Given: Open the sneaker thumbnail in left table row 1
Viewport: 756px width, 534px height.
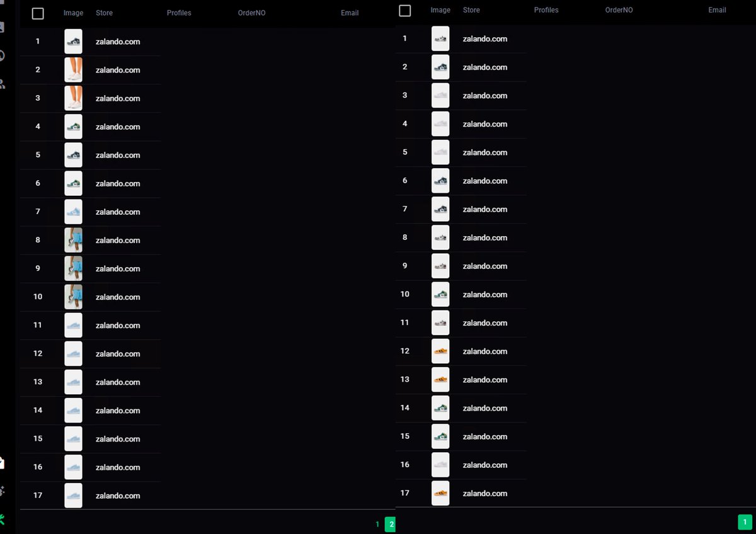Looking at the screenshot, I should pyautogui.click(x=73, y=42).
